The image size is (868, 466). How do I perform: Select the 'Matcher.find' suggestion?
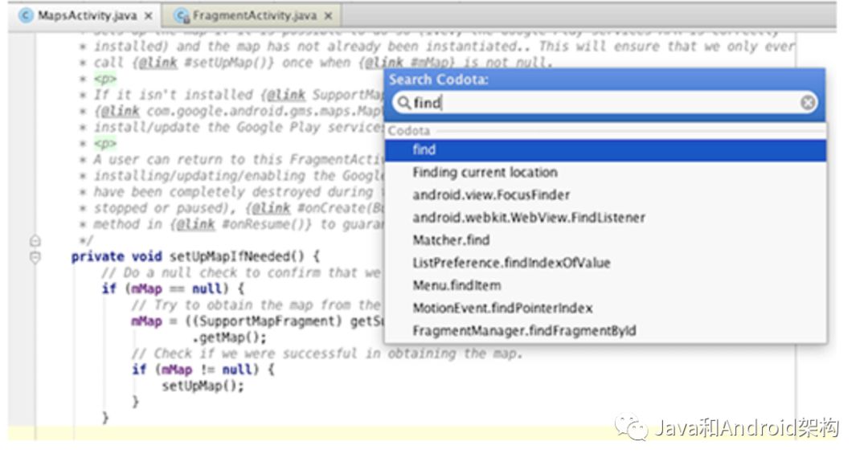click(x=606, y=240)
